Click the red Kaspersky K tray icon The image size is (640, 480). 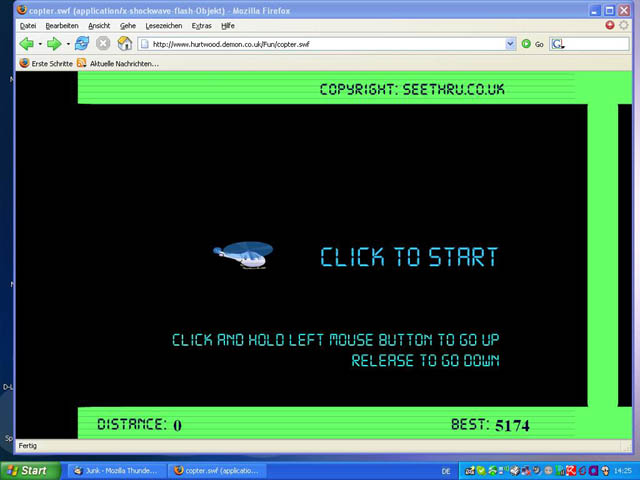pos(571,471)
